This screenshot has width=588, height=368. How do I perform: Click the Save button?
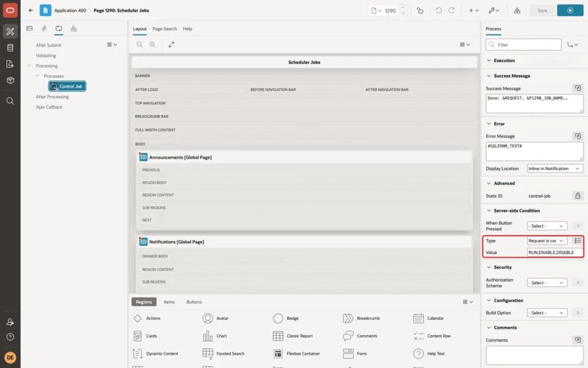[542, 10]
